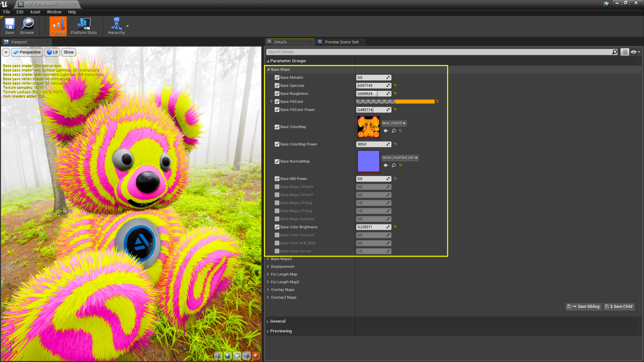Enable the Base Maps UTiling override

[277, 203]
